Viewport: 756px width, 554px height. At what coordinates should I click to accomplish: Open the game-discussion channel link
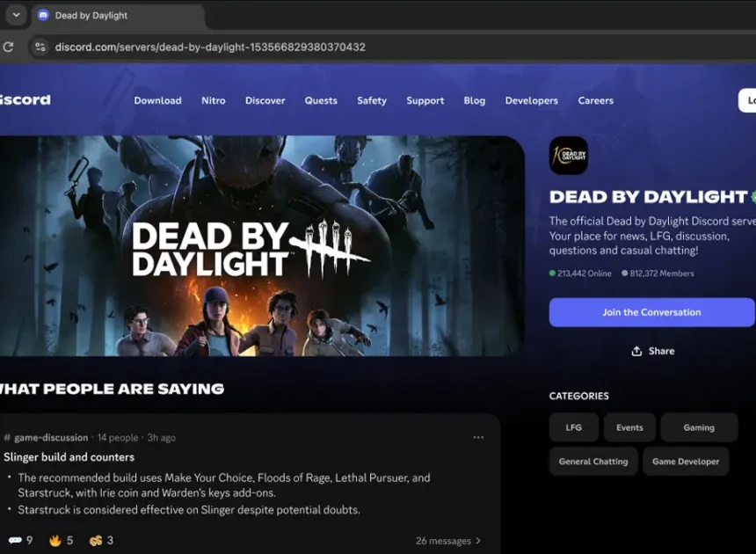pos(47,437)
